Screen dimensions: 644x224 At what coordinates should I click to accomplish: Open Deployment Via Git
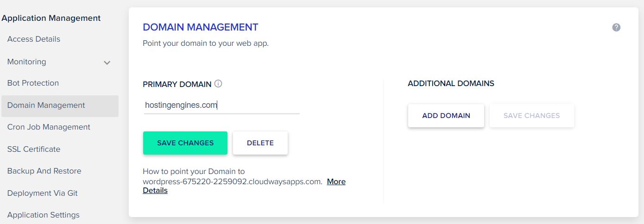(43, 193)
